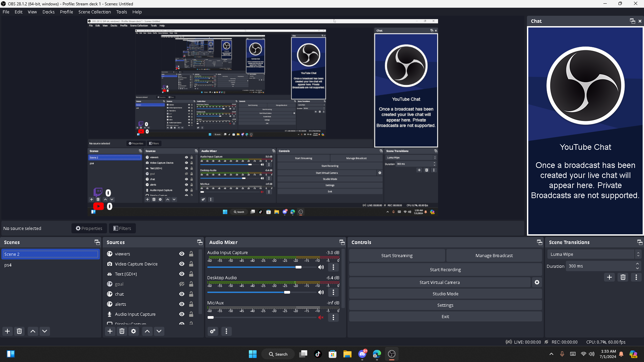Open Microsoft Store from taskbar
The image size is (644, 362).
point(332,354)
